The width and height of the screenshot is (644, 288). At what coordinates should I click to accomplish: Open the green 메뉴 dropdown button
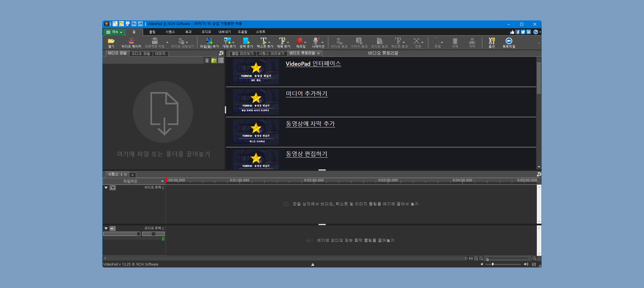114,32
